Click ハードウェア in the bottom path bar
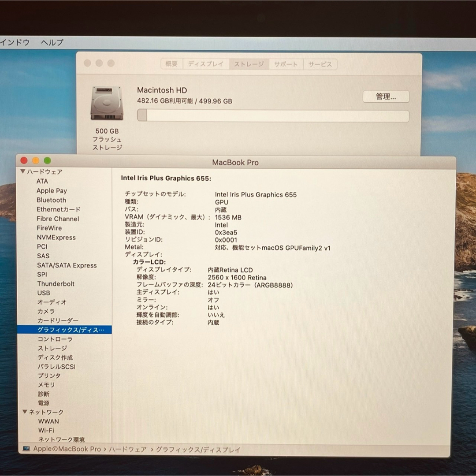476x476 pixels. (127, 449)
